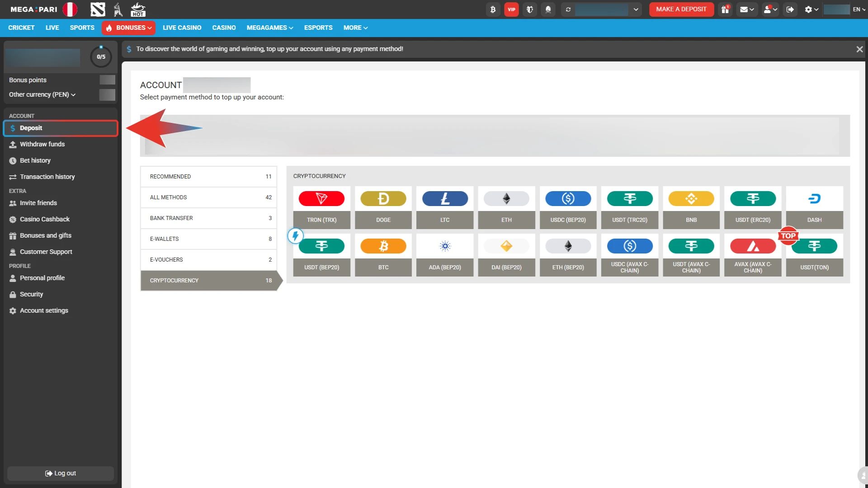Click the Peru flag icon
This screenshot has height=488, width=868.
70,9
